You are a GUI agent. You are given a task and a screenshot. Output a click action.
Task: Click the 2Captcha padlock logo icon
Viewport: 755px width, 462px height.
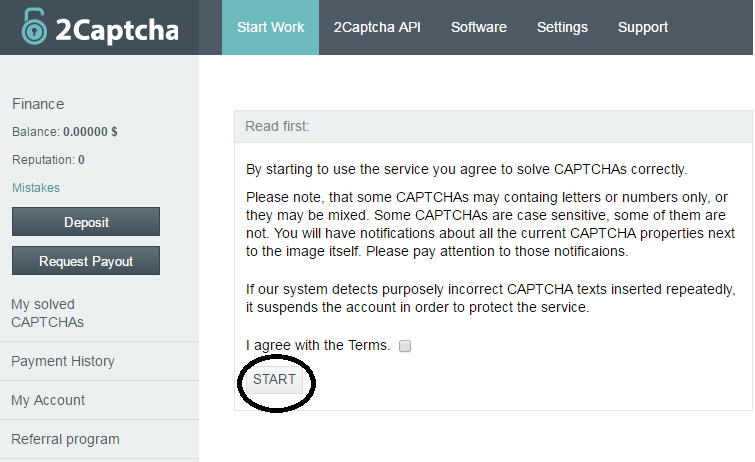tap(34, 27)
